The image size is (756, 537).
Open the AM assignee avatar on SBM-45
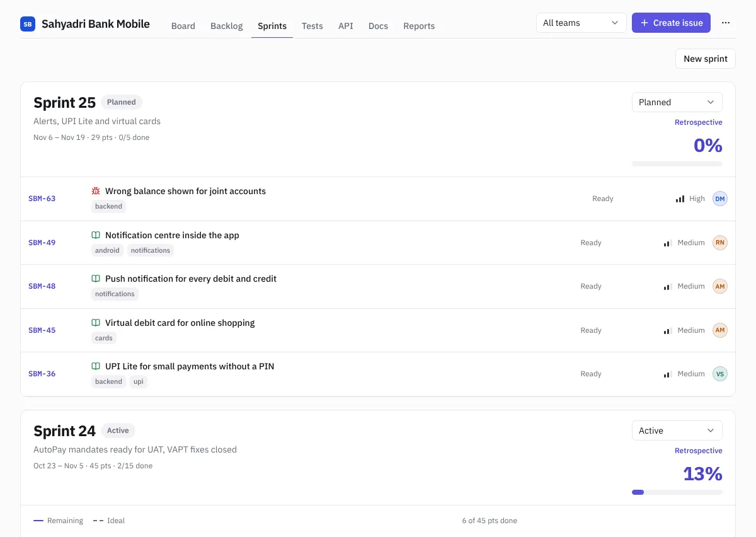coord(720,330)
